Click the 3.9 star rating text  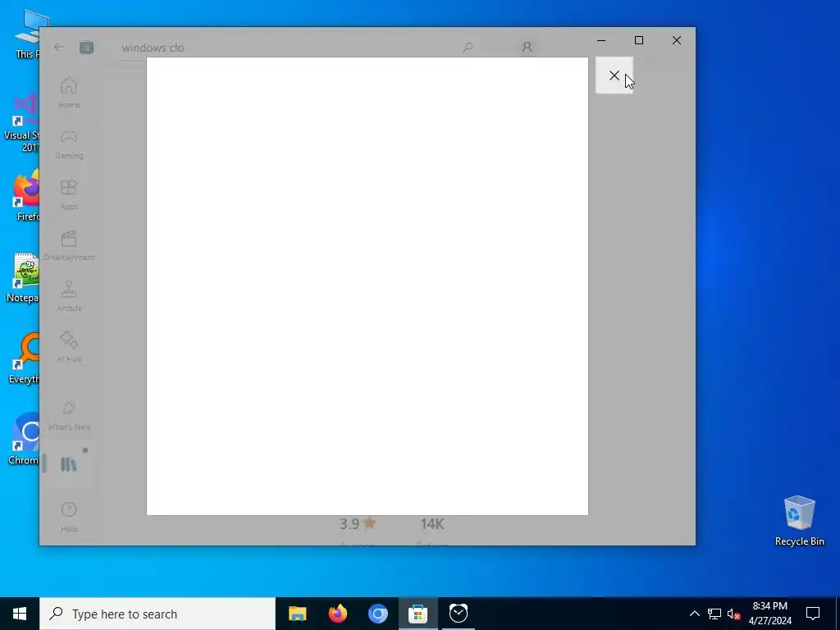tap(358, 523)
